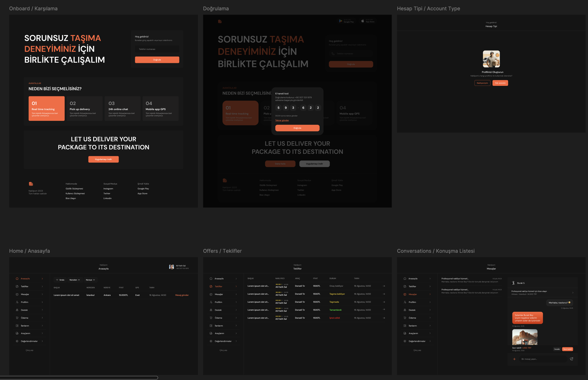Click the Telefon numarası field in Onboard
Viewport: 588px width, 380px height.
[x=157, y=49]
